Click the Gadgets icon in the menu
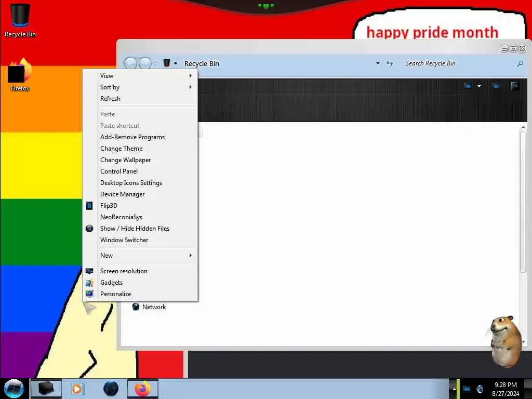This screenshot has width=532, height=399. pos(89,283)
